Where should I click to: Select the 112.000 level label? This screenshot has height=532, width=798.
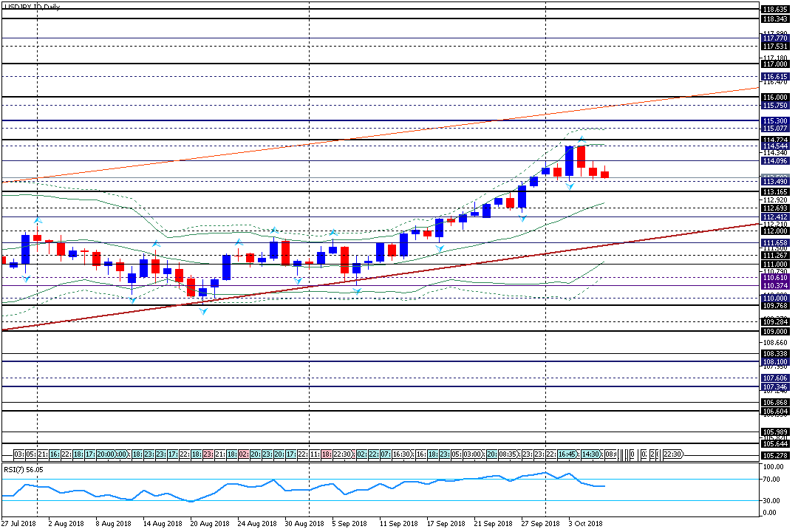(x=775, y=231)
